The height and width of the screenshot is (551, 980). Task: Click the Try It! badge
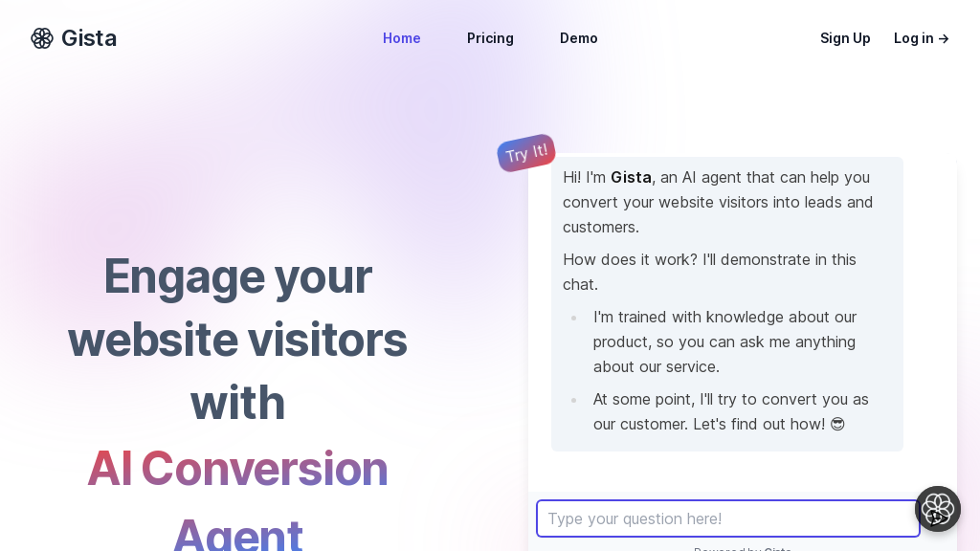point(526,153)
